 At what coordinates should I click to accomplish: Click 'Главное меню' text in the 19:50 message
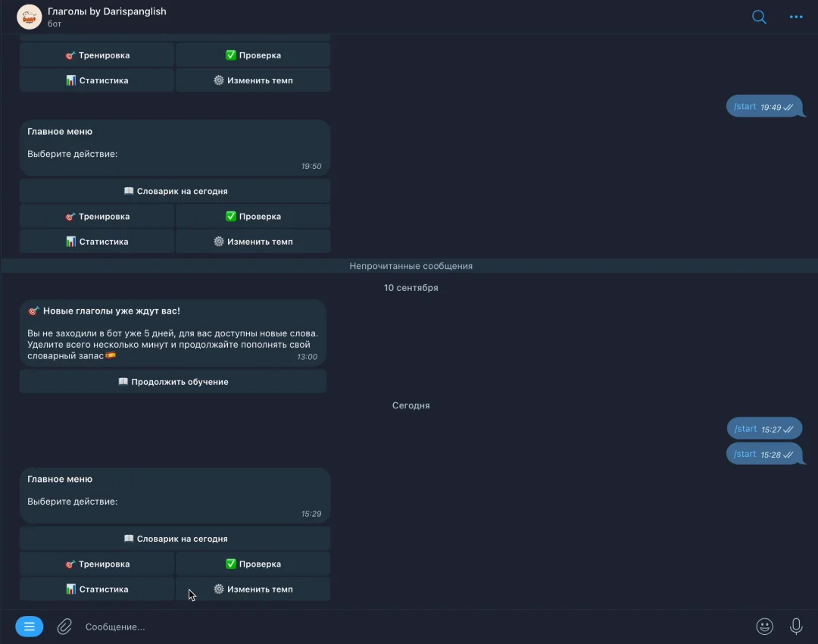coord(60,132)
